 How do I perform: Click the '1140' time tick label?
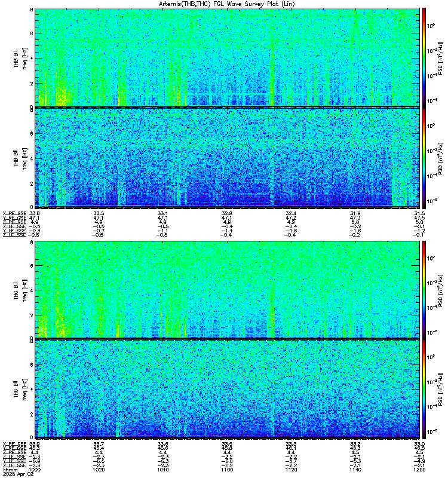pos(355,470)
